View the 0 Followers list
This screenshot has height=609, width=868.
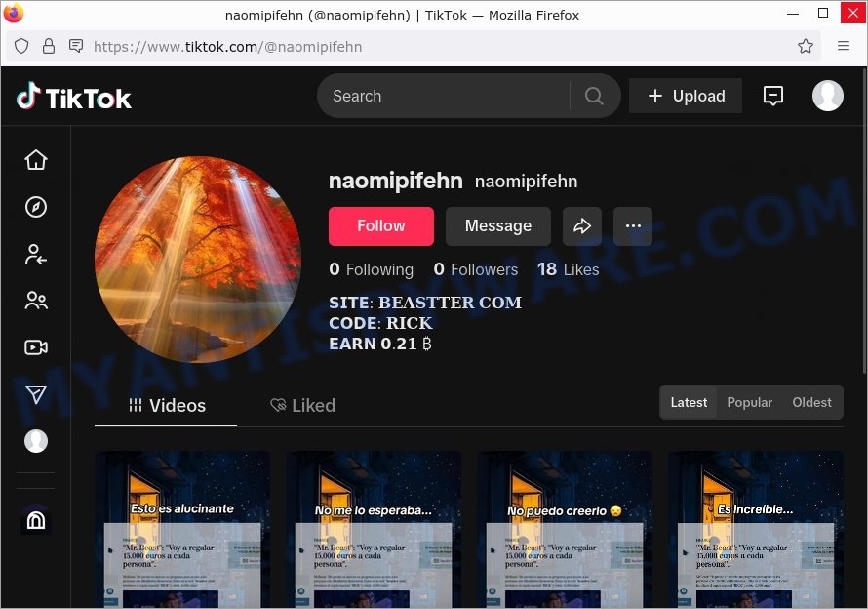[x=476, y=269]
